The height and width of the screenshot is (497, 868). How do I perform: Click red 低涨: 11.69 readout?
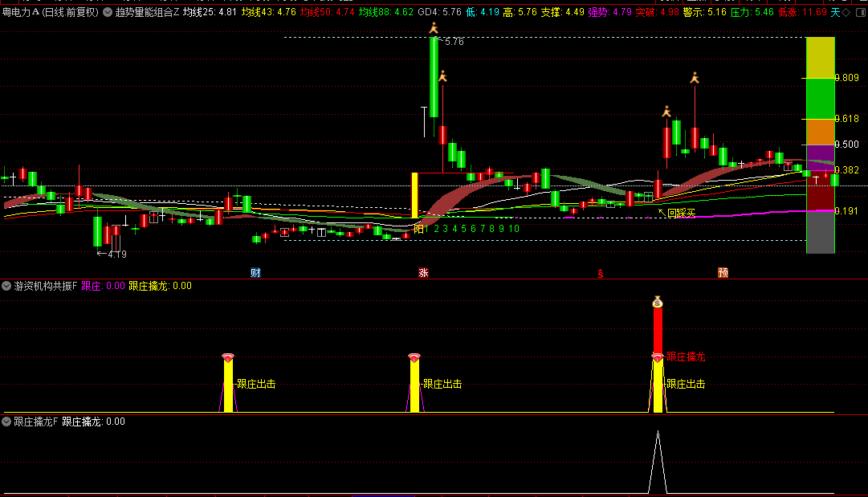(x=802, y=12)
